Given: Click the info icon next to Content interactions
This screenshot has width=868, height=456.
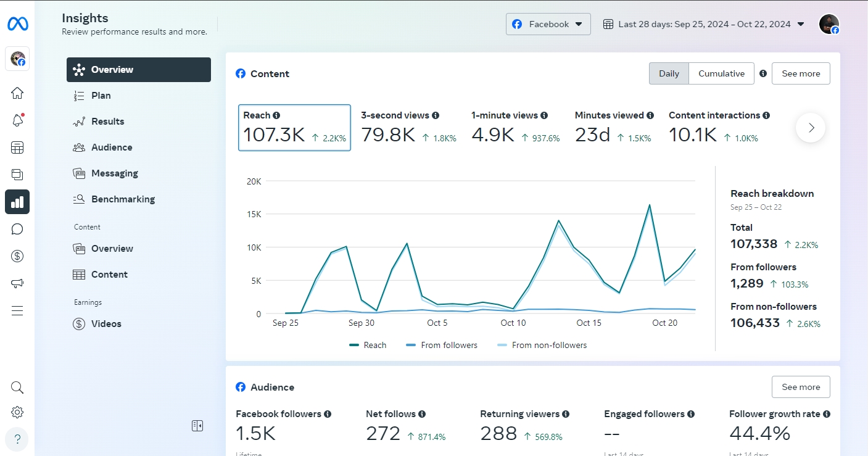Looking at the screenshot, I should click(766, 115).
